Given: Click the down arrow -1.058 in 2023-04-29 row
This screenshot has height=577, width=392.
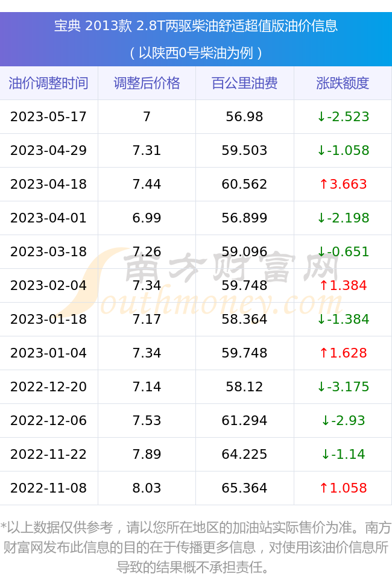Looking at the screenshot, I should pos(343,151).
